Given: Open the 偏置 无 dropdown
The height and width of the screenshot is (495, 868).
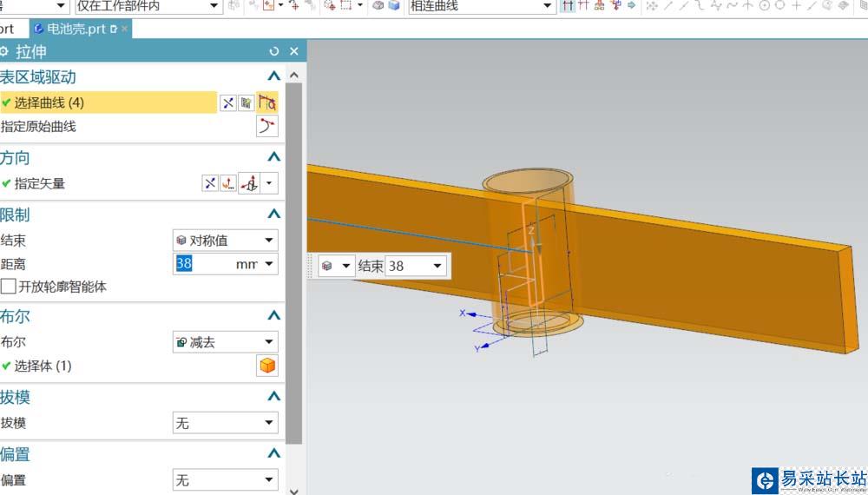Looking at the screenshot, I should pyautogui.click(x=226, y=480).
